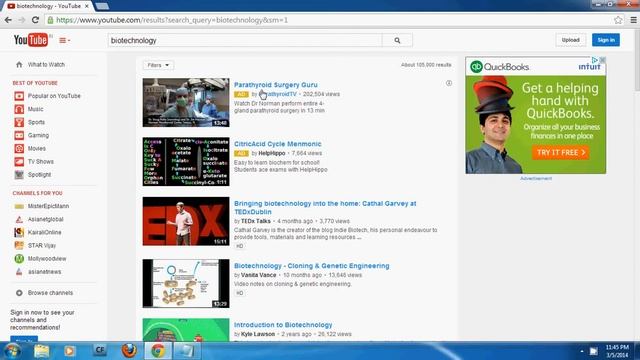Open KairaliOnline channel icon

pos(19,232)
